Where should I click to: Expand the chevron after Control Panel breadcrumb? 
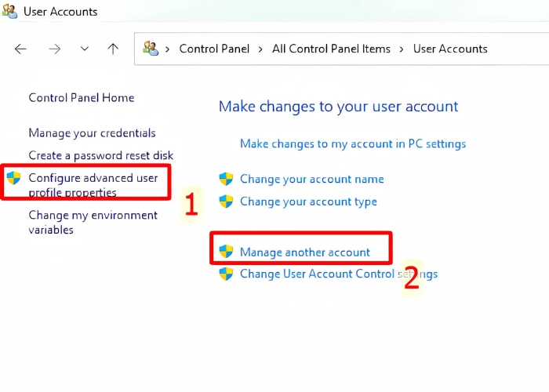[x=261, y=49]
